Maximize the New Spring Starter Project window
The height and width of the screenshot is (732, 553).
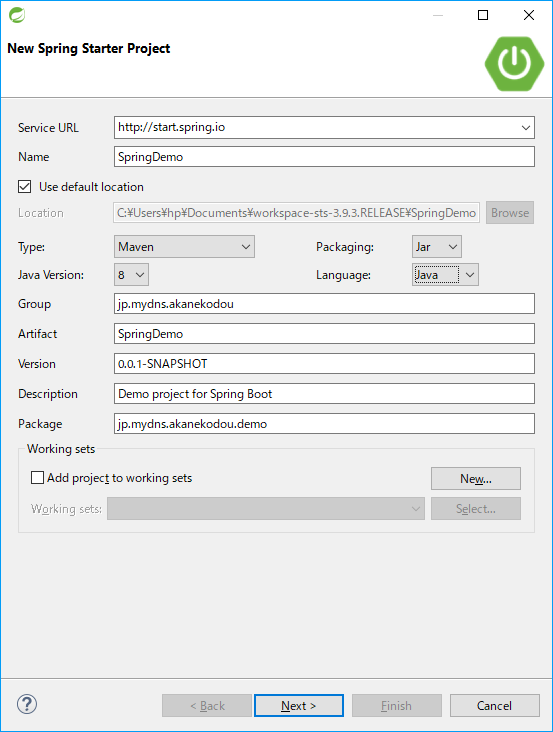(x=483, y=15)
